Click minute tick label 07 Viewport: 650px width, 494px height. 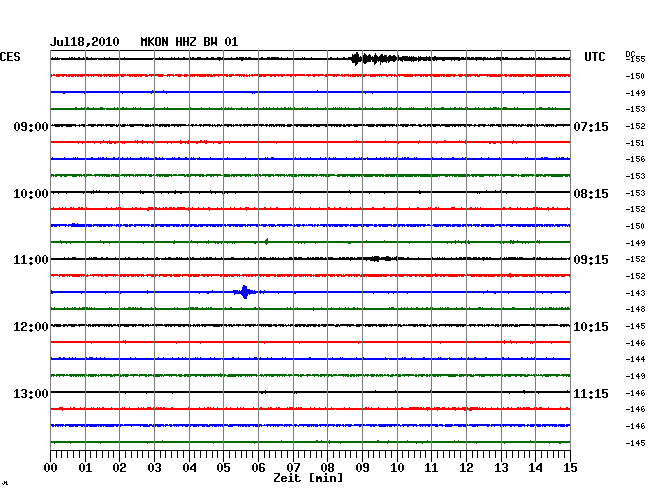point(293,468)
